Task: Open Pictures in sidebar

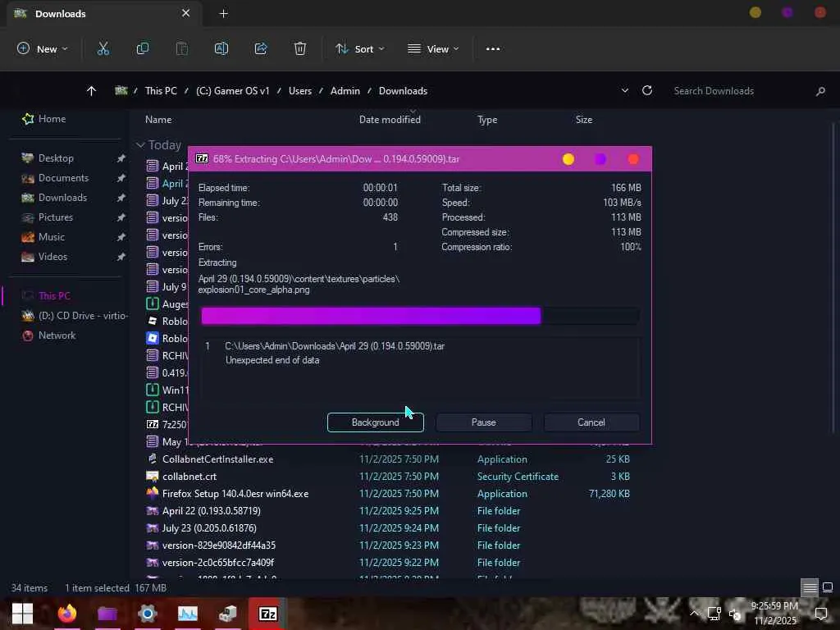Action: [x=47, y=217]
